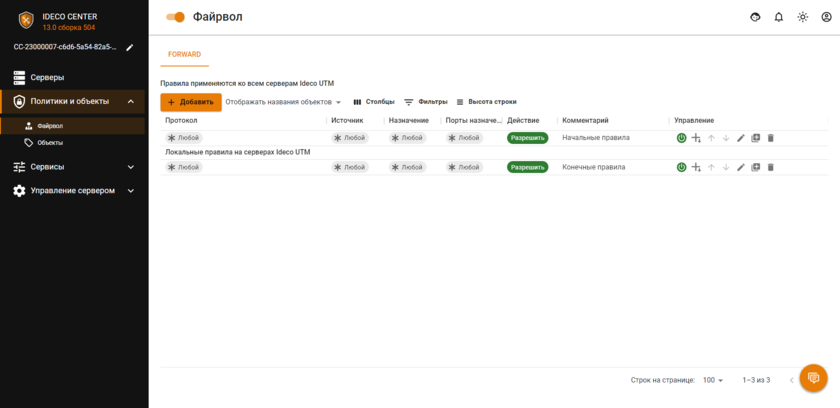Toggle the main Файрвол switch off
The image size is (840, 408).
(176, 17)
